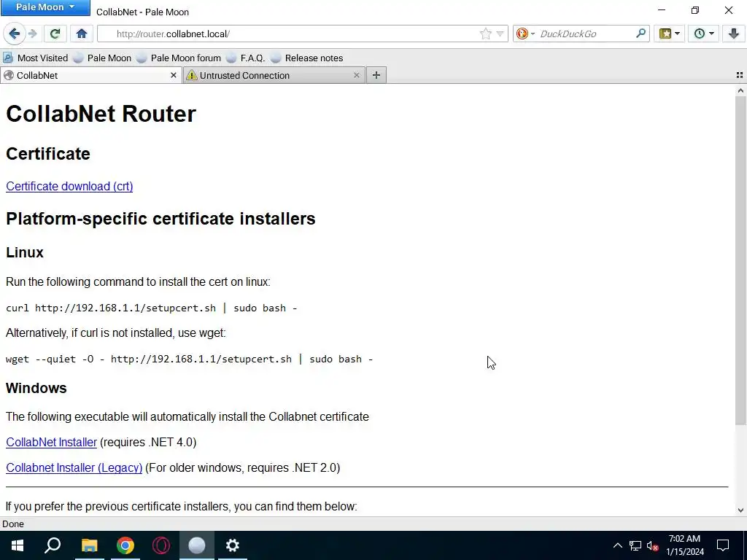Open File Explorer from the taskbar
Viewport: 747px width, 560px height.
[x=89, y=545]
